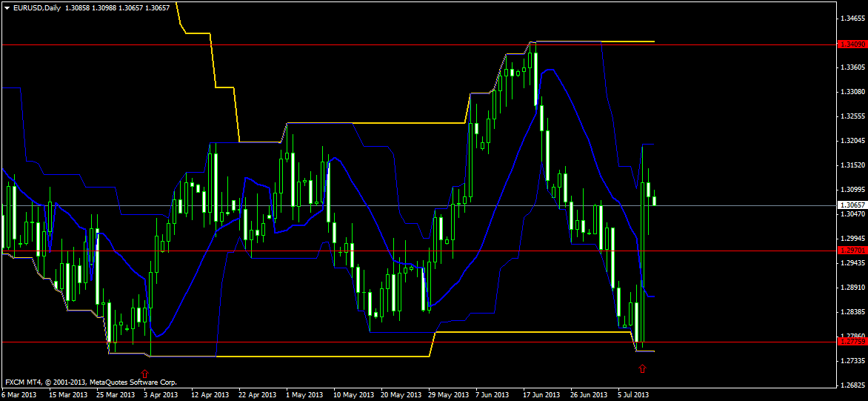Viewport: 868px width, 401px height.
Task: Click the 1.34655 price scale value
Action: (852, 19)
